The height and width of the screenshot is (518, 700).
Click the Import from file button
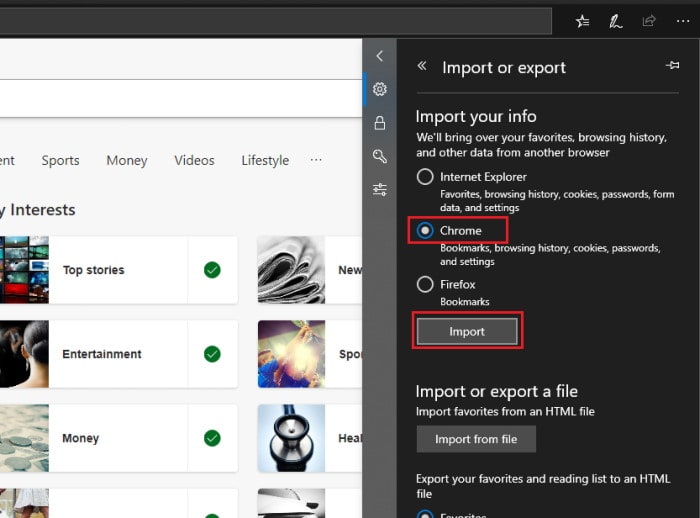pos(476,439)
